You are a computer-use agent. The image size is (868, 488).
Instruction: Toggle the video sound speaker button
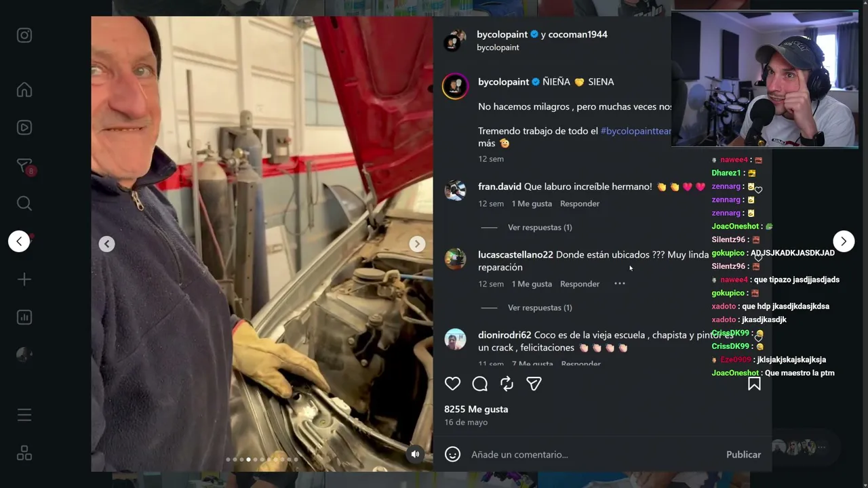point(415,454)
